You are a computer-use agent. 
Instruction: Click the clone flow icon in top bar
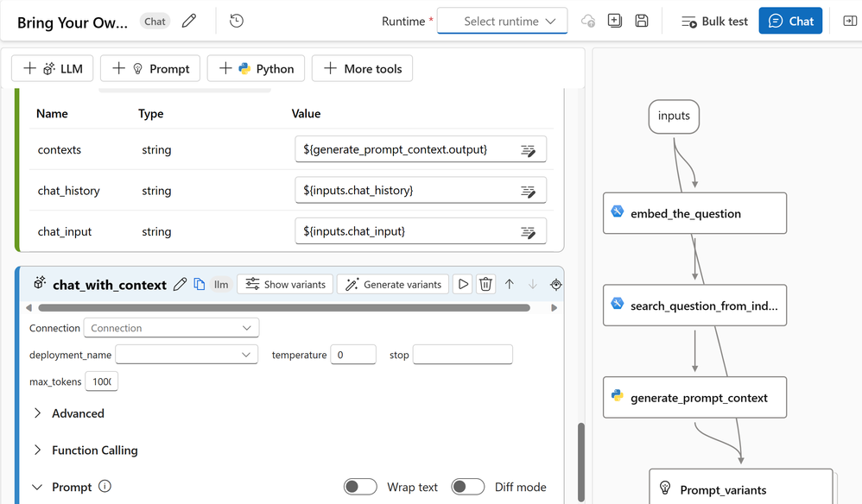coord(615,21)
